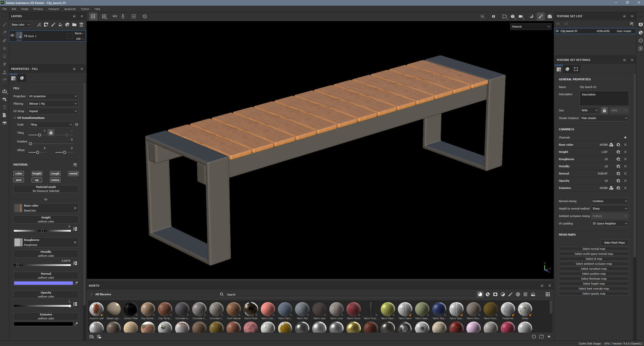Click Bake Mesh Maps button
Image resolution: width=644 pixels, height=346 pixels.
click(x=614, y=243)
